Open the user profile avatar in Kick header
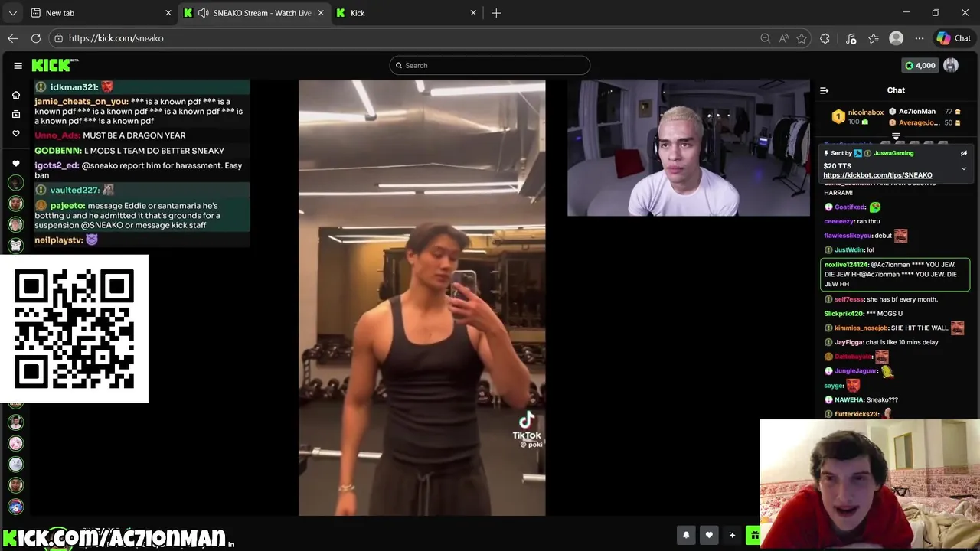 click(951, 66)
